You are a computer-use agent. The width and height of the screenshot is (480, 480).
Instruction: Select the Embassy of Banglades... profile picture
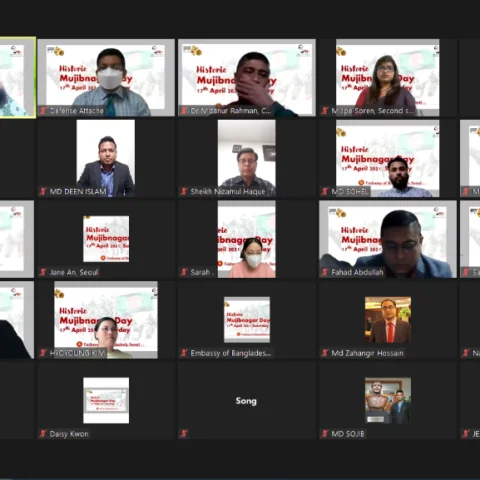coord(247,320)
